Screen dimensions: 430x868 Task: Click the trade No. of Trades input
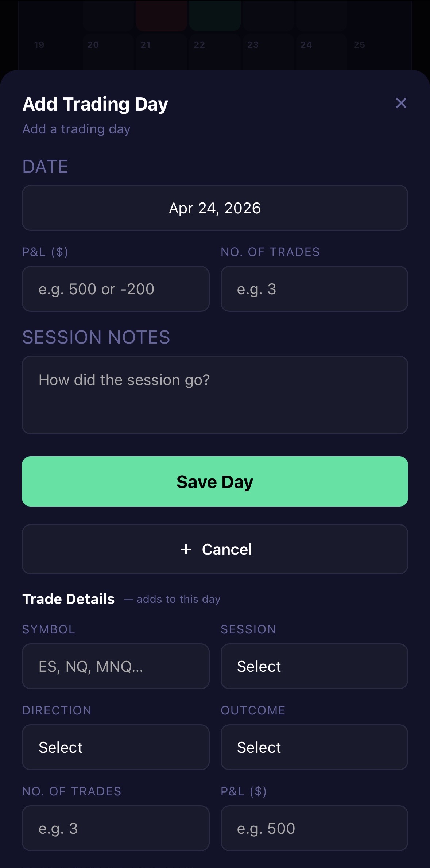pos(116,828)
